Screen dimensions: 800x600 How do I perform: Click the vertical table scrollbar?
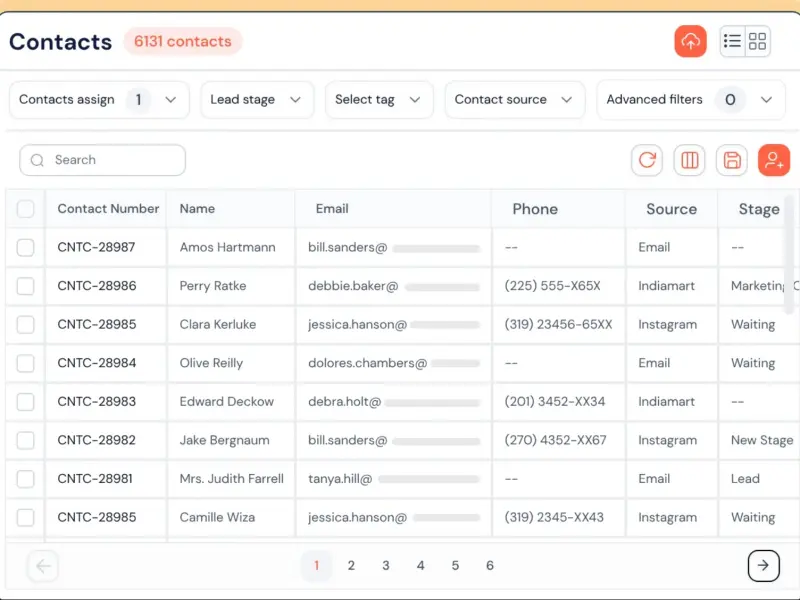(x=789, y=254)
